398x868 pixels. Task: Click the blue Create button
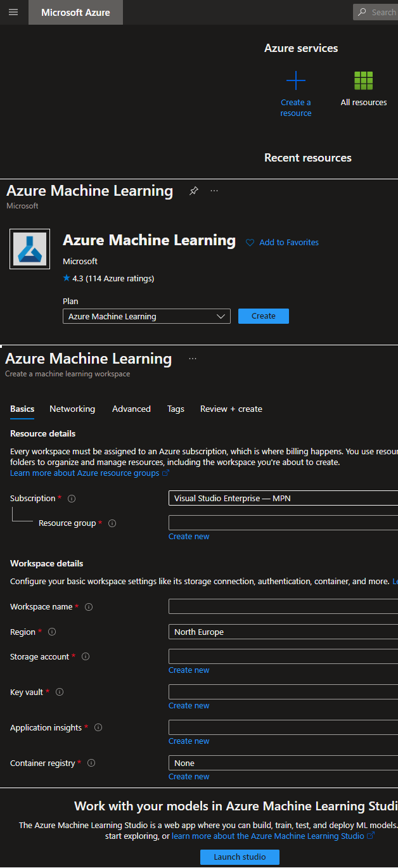pos(264,316)
